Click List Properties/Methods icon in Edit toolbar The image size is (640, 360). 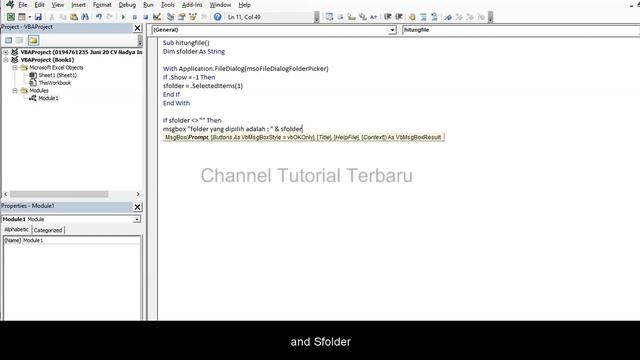pos(329,17)
